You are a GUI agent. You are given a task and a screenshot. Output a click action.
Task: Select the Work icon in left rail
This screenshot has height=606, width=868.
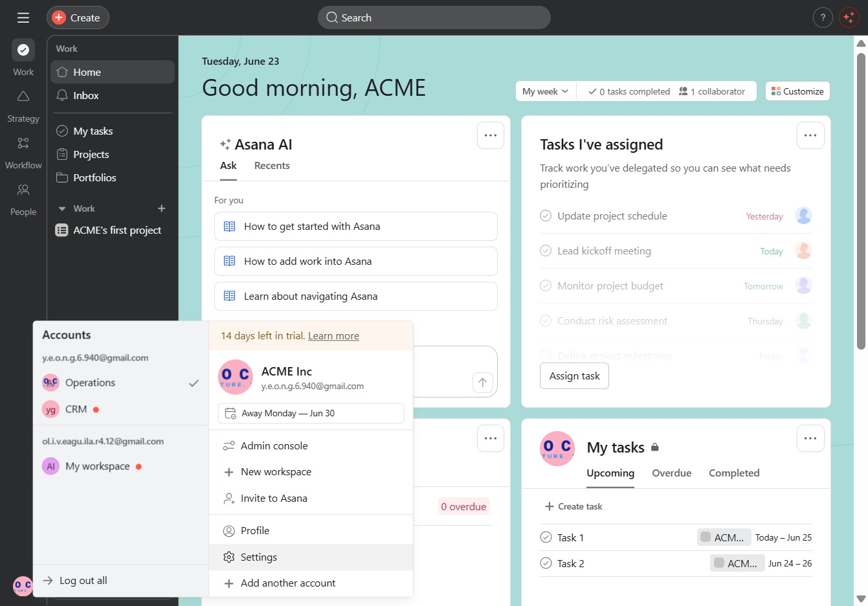point(23,49)
